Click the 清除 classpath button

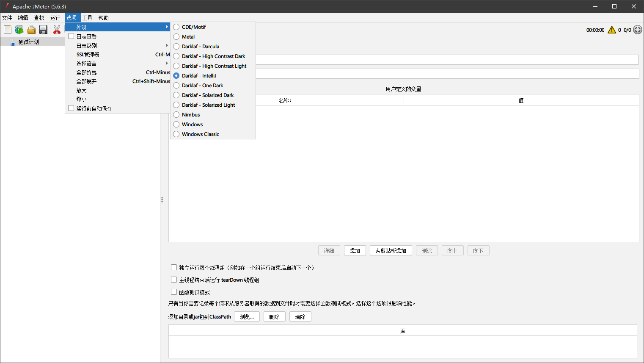tap(300, 317)
